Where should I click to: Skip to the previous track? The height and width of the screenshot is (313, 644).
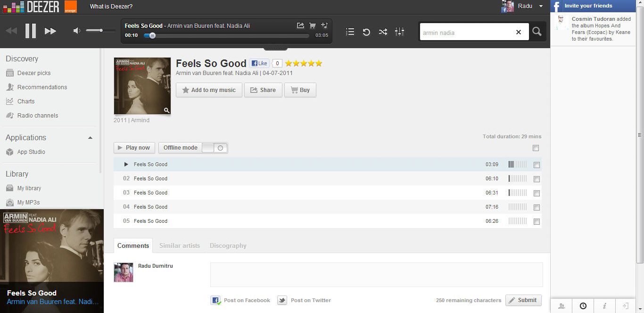point(11,31)
